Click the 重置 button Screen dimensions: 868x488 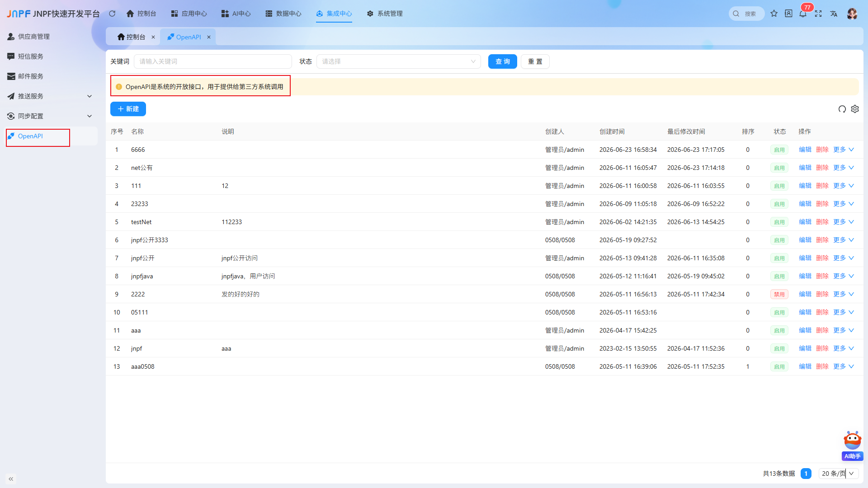[x=535, y=61]
